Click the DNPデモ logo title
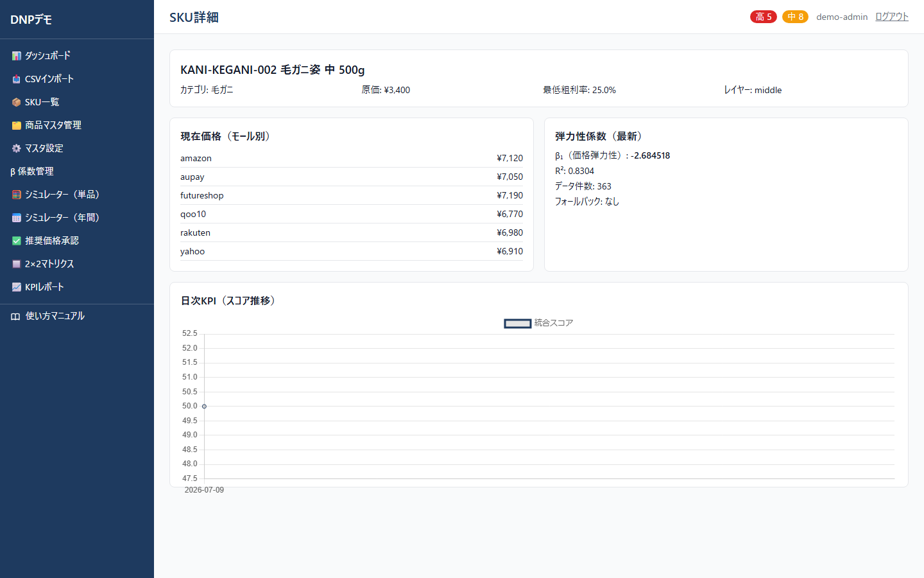The image size is (924, 578). pos(31,19)
